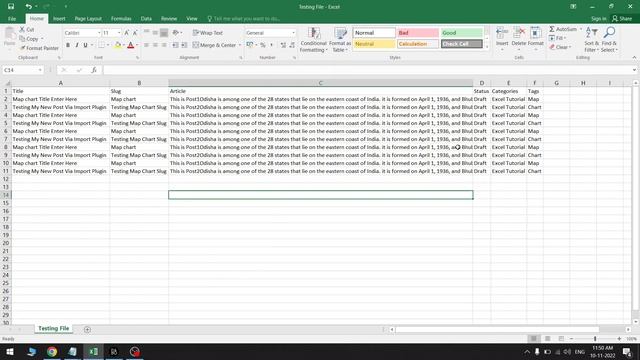Switch to the Insert tab
Screen dimensions: 640x360
[59, 19]
